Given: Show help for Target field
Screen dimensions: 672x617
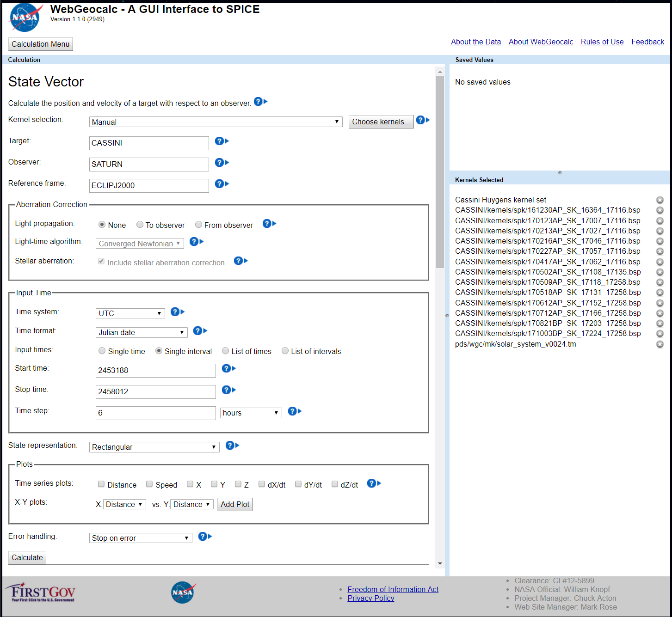Looking at the screenshot, I should [x=222, y=141].
